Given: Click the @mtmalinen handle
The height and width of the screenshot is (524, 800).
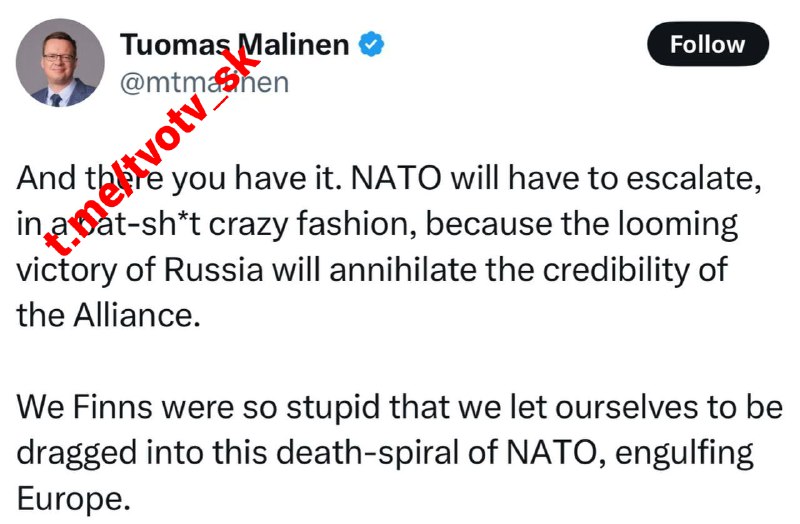Looking at the screenshot, I should (x=204, y=82).
